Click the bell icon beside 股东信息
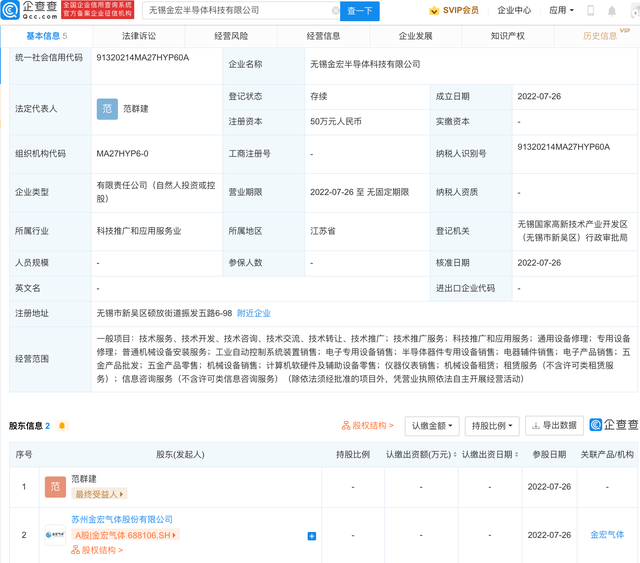Viewport: 640px width, 563px height. tap(62, 426)
